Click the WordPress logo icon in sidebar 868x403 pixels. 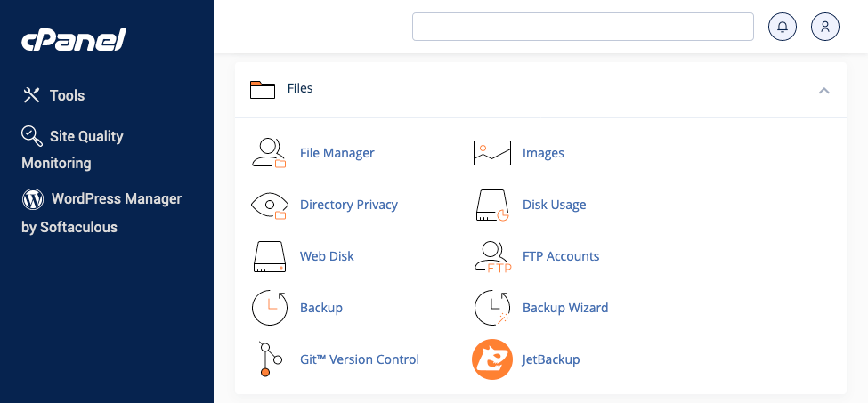point(33,199)
